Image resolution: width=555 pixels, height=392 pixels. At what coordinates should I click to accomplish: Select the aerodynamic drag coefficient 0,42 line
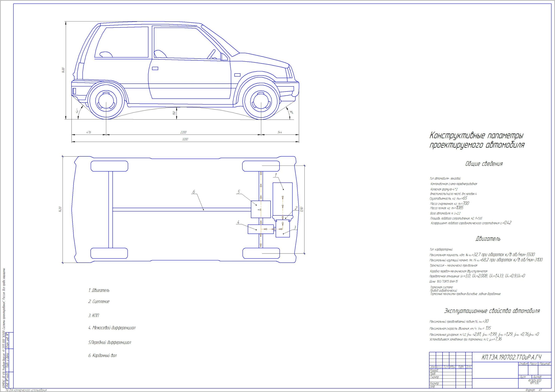point(471,223)
